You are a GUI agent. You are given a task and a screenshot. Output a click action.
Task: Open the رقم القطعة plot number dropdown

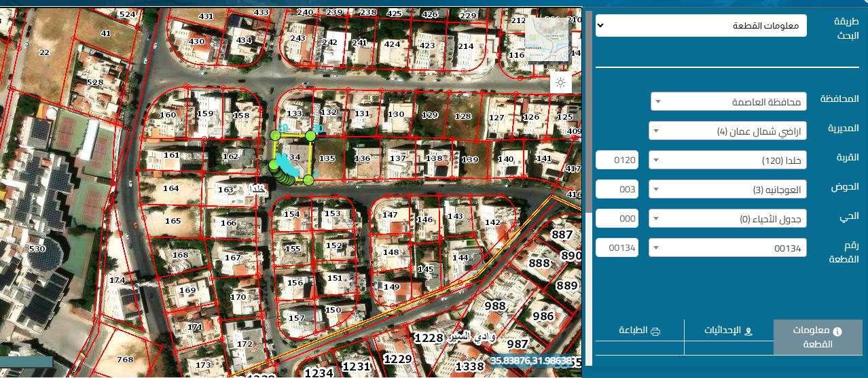tap(727, 248)
